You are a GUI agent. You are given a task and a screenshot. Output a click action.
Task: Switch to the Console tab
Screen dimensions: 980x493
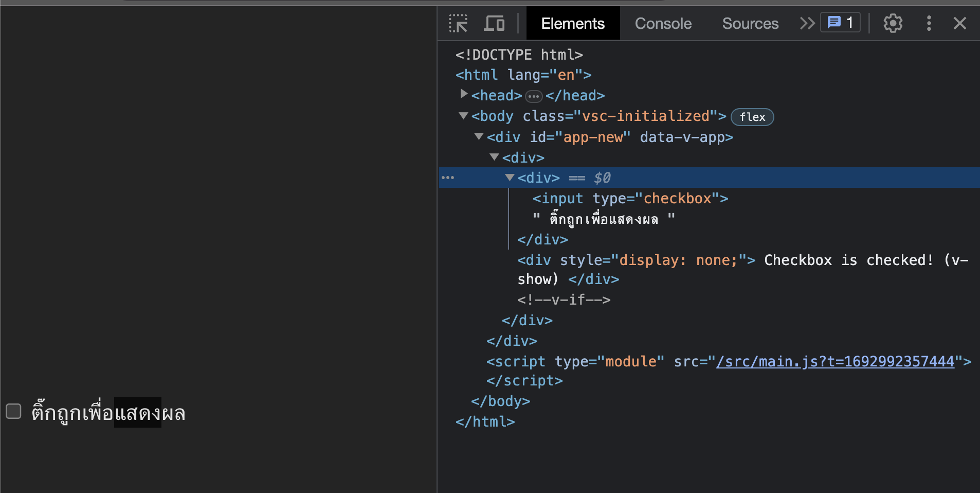663,23
